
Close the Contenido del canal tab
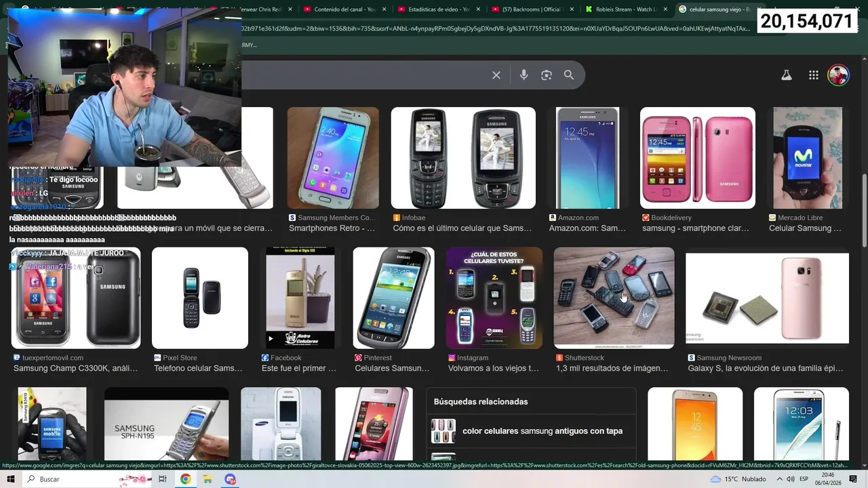[x=384, y=9]
